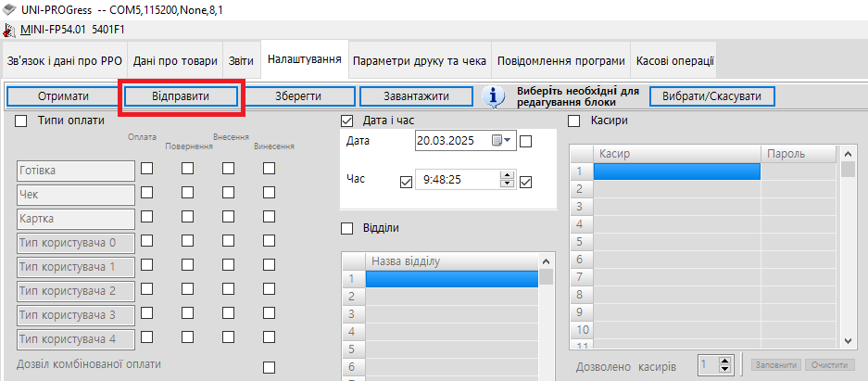Image resolution: width=868 pixels, height=381 pixels.
Task: Check Чек Повернення checkbox
Action: (x=188, y=193)
